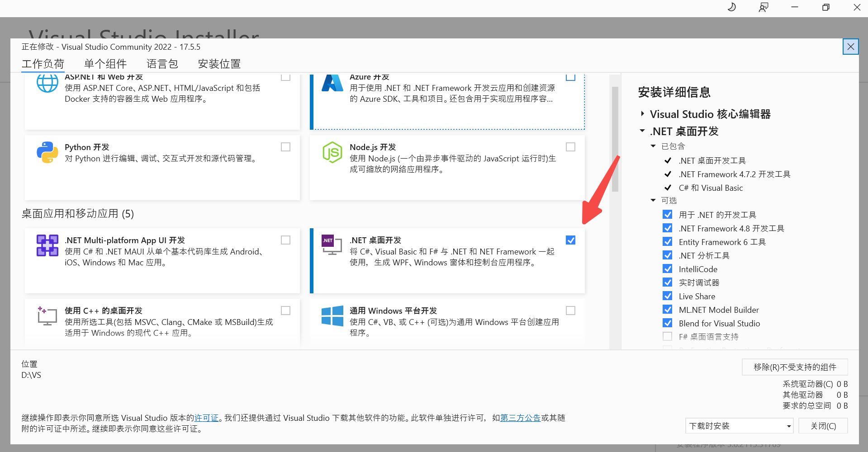Check the .NET Multi-platform App UI 开发 checkbox
This screenshot has height=452, width=868.
pos(285,240)
